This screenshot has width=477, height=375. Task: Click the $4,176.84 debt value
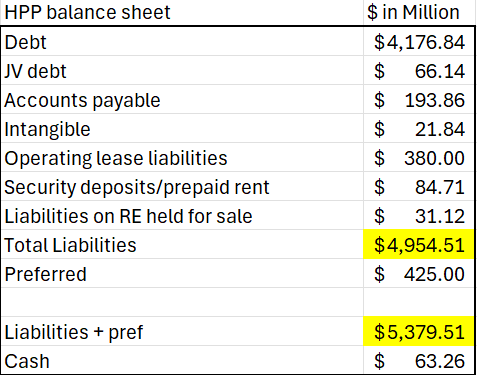419,41
